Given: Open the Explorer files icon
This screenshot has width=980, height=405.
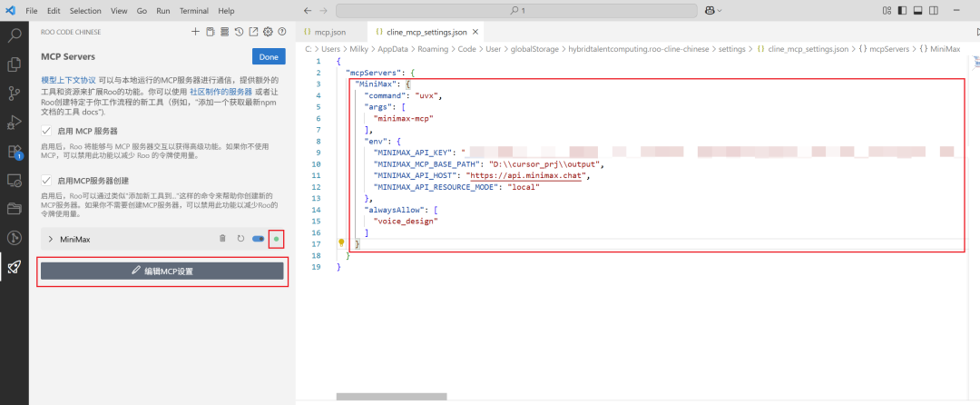Looking at the screenshot, I should 14,64.
